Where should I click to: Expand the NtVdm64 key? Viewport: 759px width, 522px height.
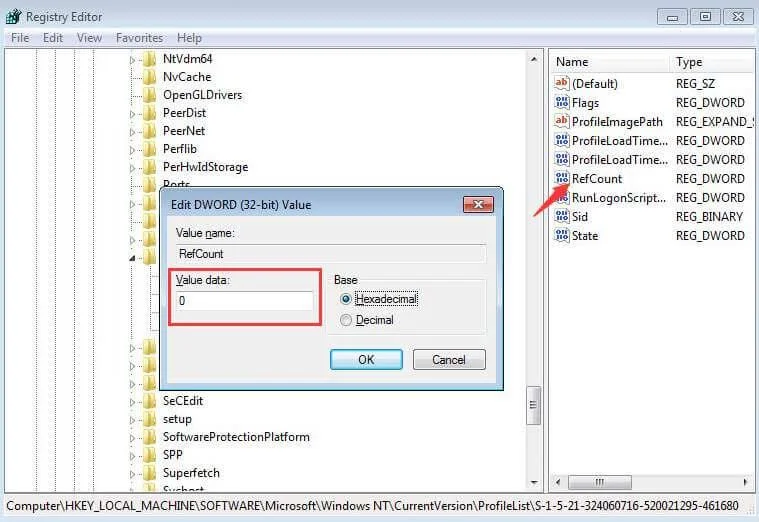[x=132, y=61]
